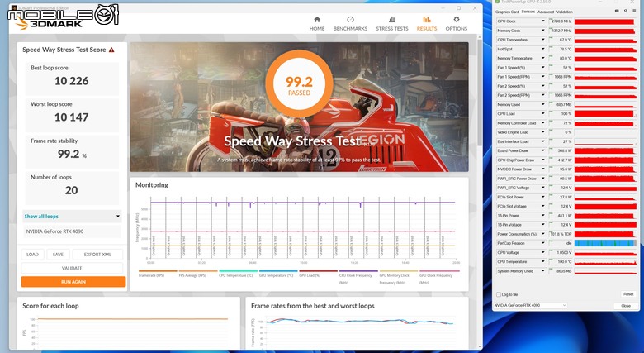
Task: Open the Board Power Draw dropdown
Action: (542, 150)
